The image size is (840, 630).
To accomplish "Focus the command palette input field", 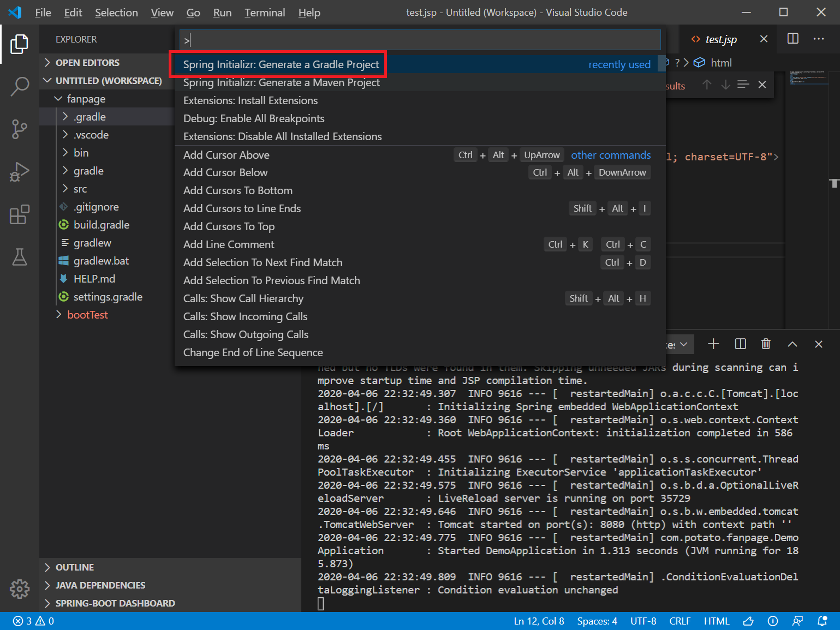I will (420, 40).
